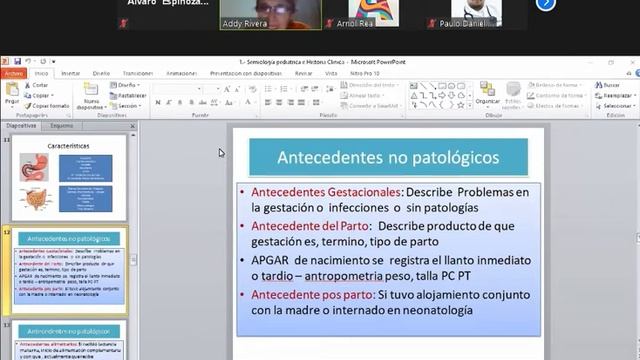Screen dimensions: 640x360
Task: Click the numbered list icon
Action: [284, 89]
